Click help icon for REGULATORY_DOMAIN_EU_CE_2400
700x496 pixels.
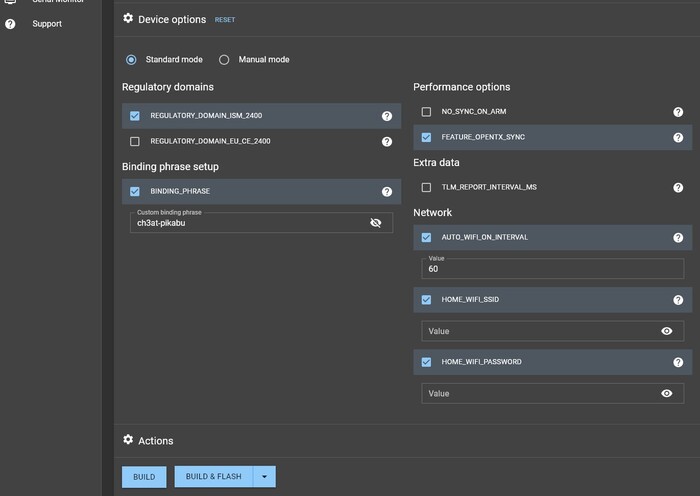pos(387,142)
